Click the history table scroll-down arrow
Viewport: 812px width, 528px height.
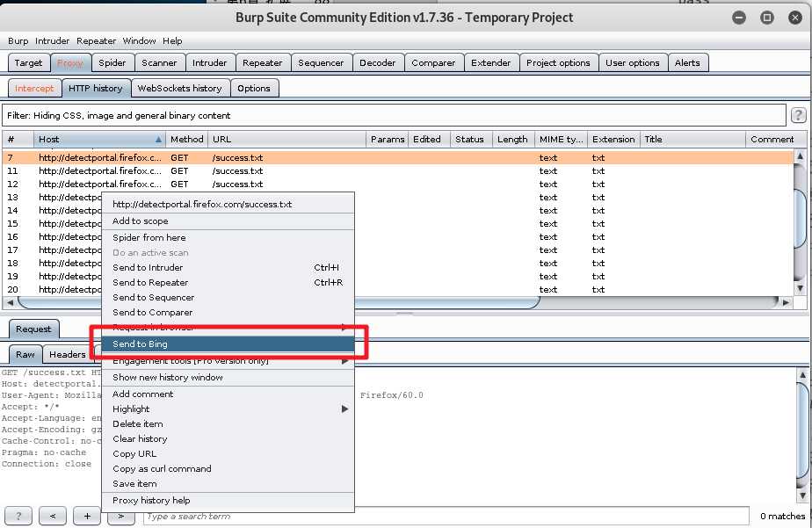tap(800, 288)
